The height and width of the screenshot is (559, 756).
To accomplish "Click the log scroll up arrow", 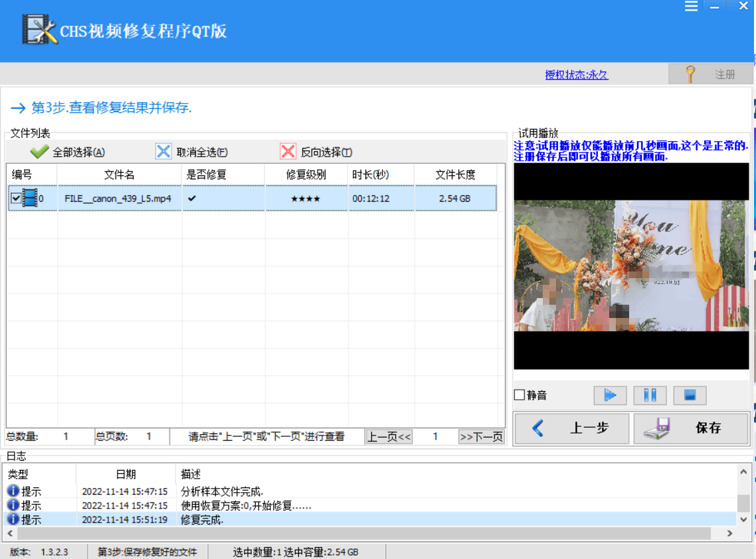I will pyautogui.click(x=743, y=472).
